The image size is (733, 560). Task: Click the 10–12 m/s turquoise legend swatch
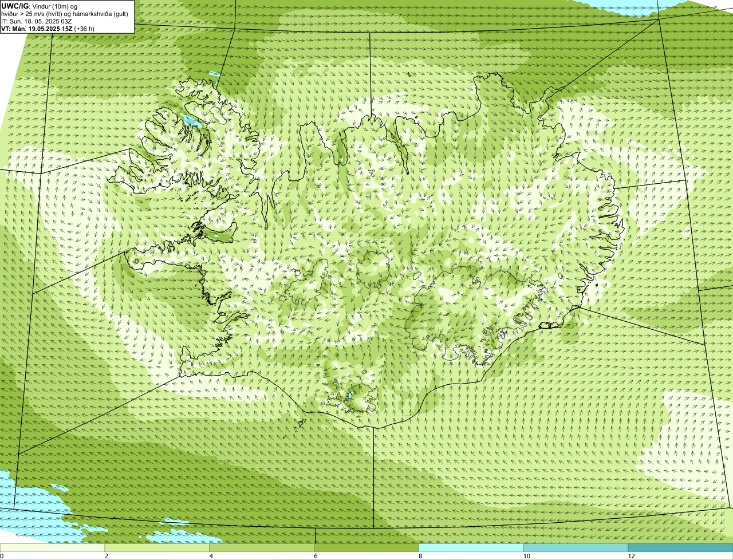(576, 548)
